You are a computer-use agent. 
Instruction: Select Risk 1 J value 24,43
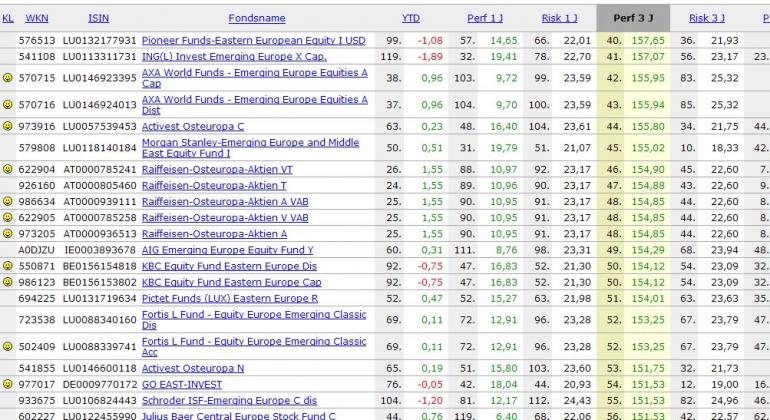(x=577, y=401)
